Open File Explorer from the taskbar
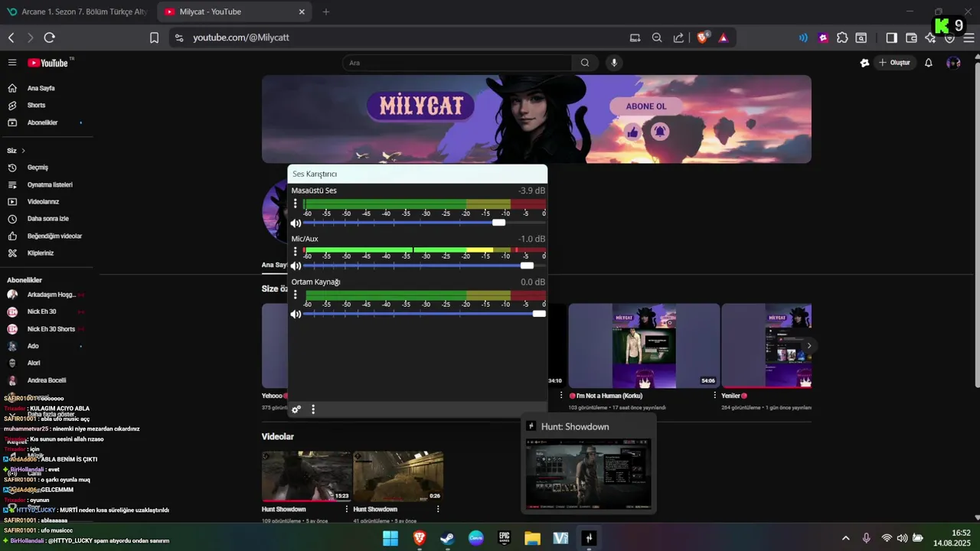The width and height of the screenshot is (980, 551). click(532, 538)
